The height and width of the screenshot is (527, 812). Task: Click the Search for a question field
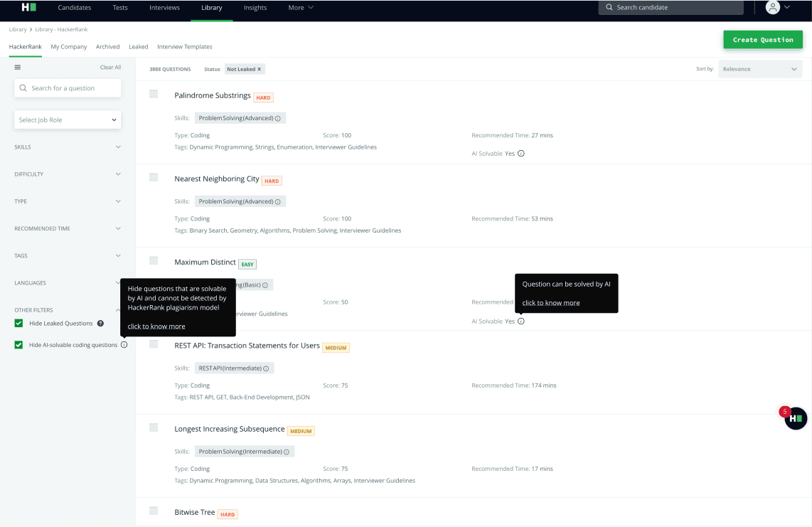(x=68, y=88)
